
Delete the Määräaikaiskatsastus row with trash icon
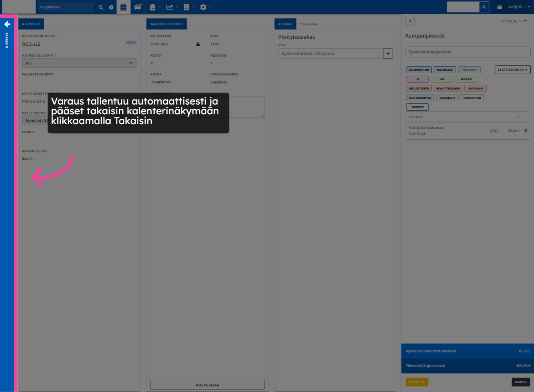tap(526, 131)
